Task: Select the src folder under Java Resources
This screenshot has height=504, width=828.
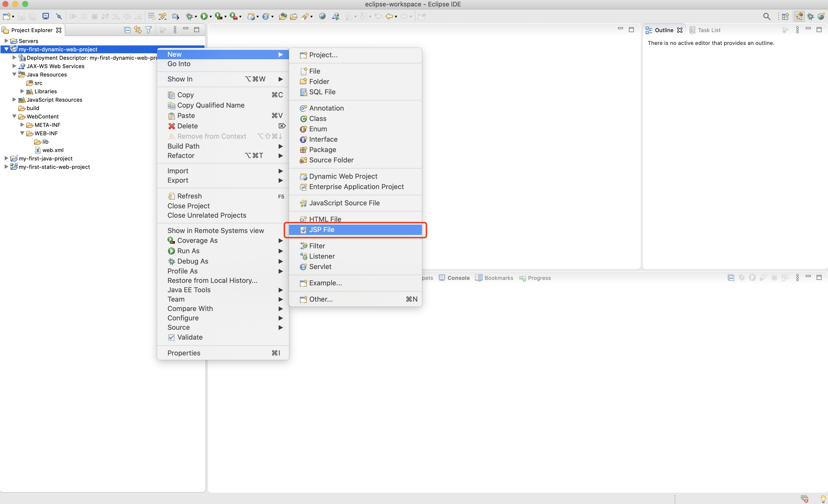Action: pyautogui.click(x=38, y=83)
